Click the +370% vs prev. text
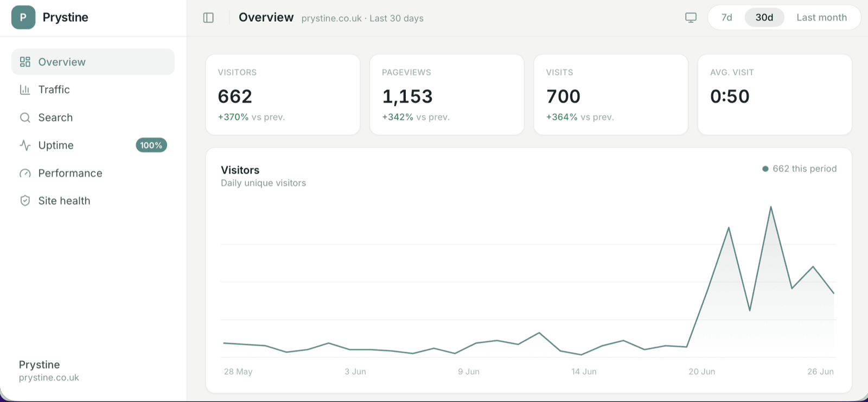 [x=251, y=117]
